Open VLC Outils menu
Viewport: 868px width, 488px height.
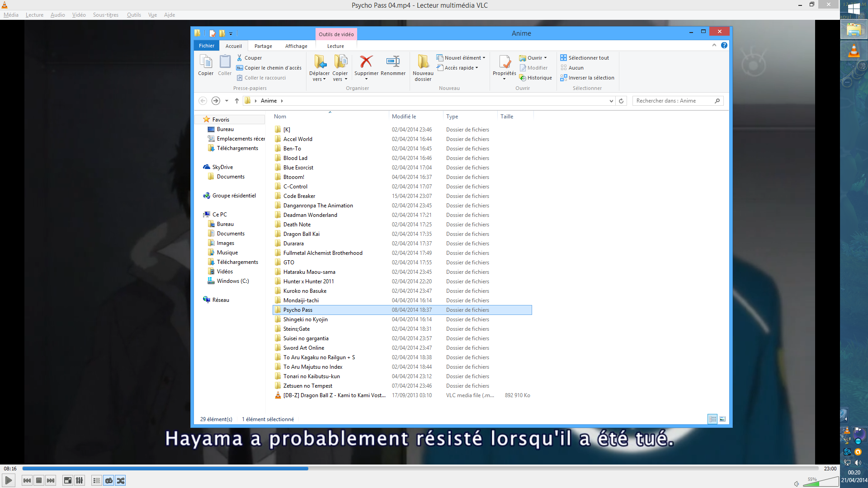(x=134, y=15)
